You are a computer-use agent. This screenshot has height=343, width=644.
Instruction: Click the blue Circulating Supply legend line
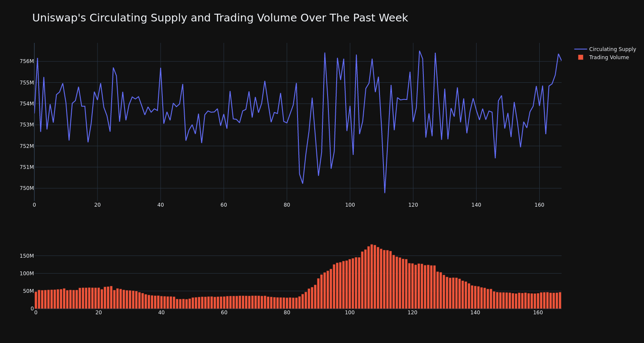coord(580,49)
